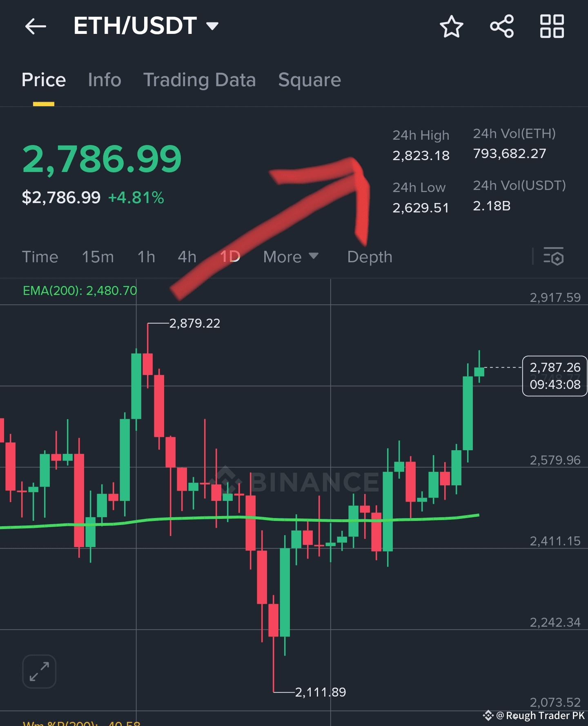Click the current price tag 2,787.26
Screen dimensions: 588x726
coord(555,376)
